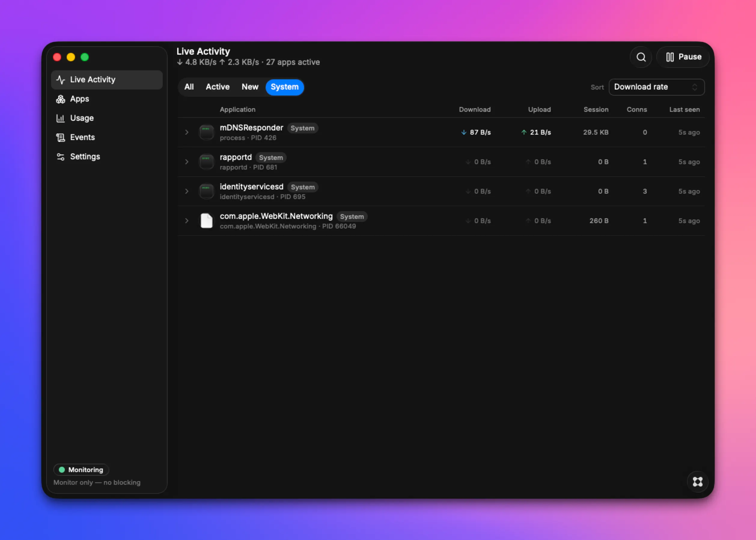Open the Events section label
Image resolution: width=756 pixels, height=540 pixels.
[82, 138]
